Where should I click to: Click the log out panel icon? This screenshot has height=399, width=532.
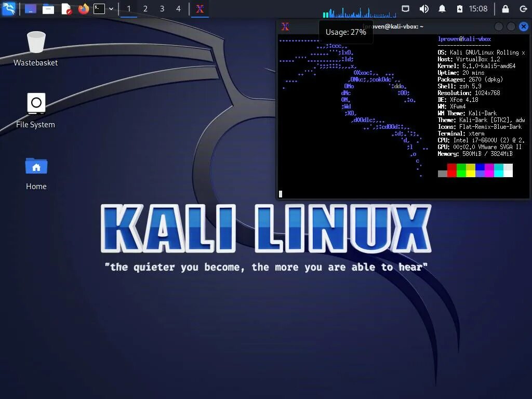(x=524, y=9)
